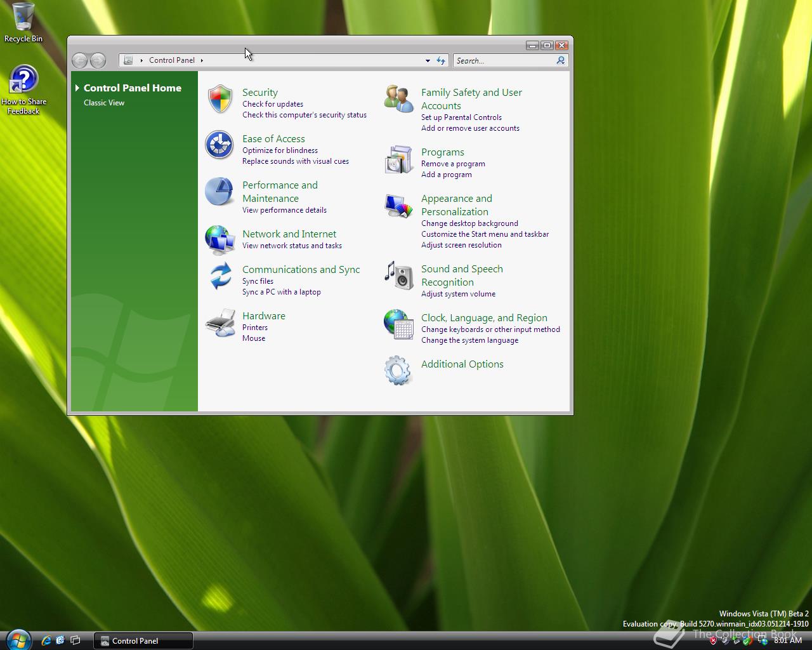Viewport: 812px width, 650px height.
Task: Click Optimize for blindness link
Action: (280, 150)
